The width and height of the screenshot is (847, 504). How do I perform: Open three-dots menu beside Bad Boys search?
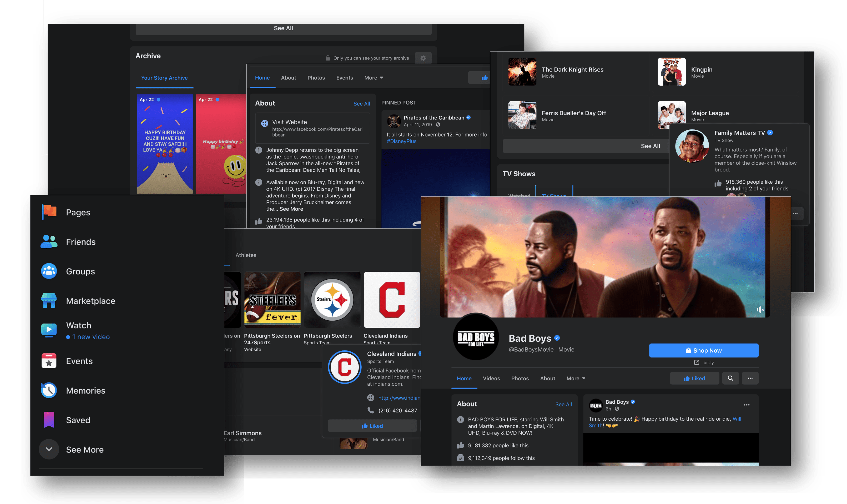pos(750,378)
